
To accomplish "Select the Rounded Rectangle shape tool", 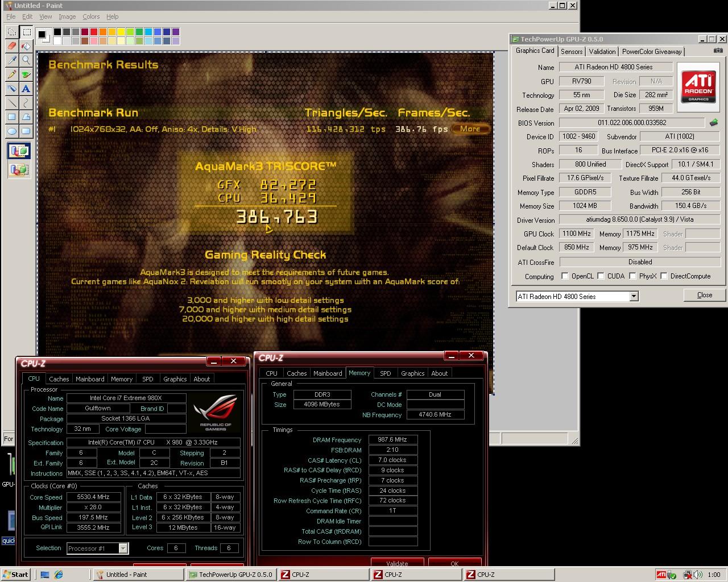I will (x=26, y=131).
